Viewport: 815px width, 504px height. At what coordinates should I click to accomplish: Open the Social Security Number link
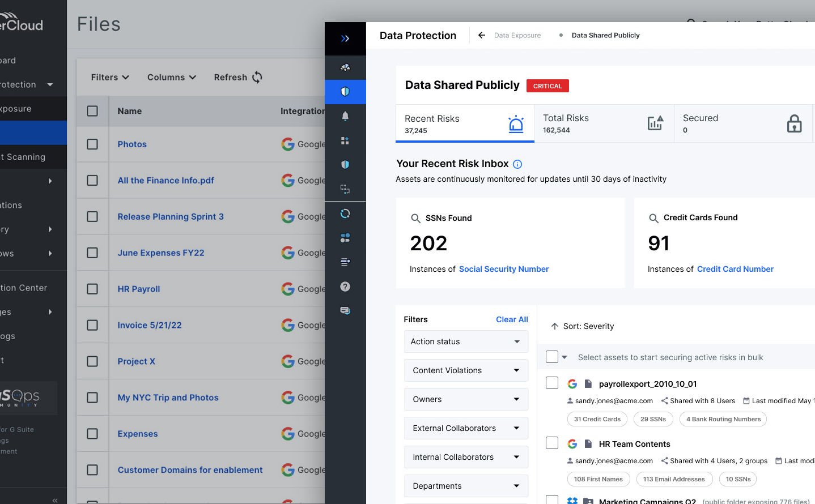click(504, 269)
